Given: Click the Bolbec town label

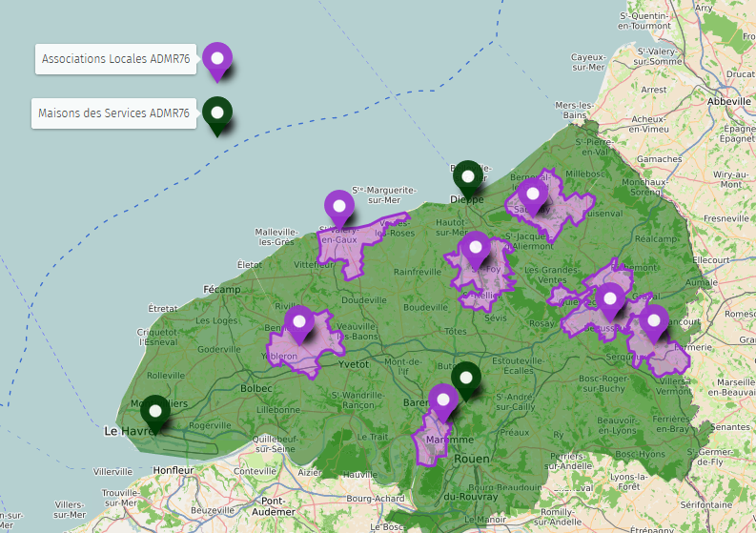Looking at the screenshot, I should (x=256, y=388).
